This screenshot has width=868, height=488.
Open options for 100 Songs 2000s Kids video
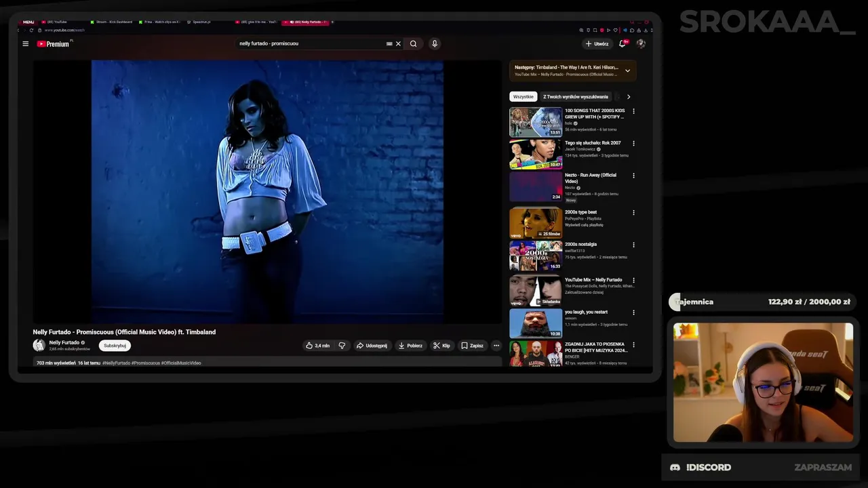point(633,111)
